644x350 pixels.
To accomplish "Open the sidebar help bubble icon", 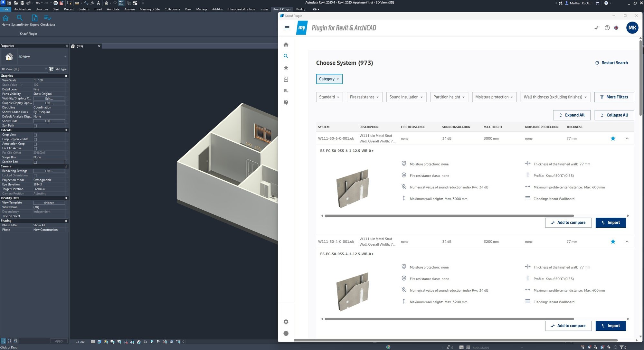I will tap(286, 102).
